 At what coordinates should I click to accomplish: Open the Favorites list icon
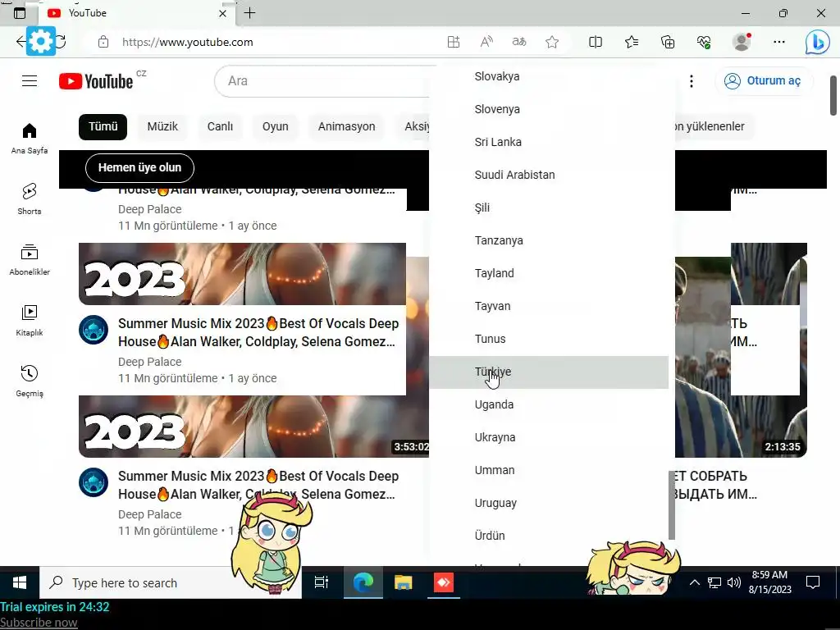click(632, 42)
